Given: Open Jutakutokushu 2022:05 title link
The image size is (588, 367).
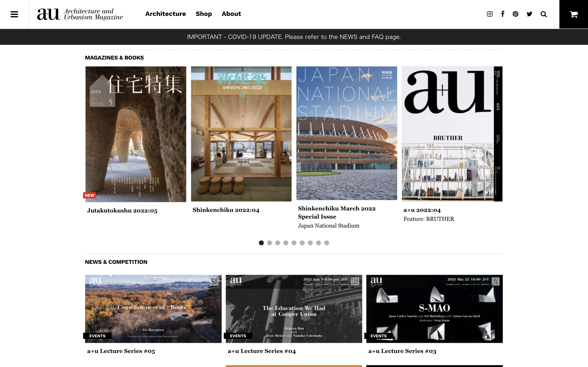Looking at the screenshot, I should pos(122,210).
